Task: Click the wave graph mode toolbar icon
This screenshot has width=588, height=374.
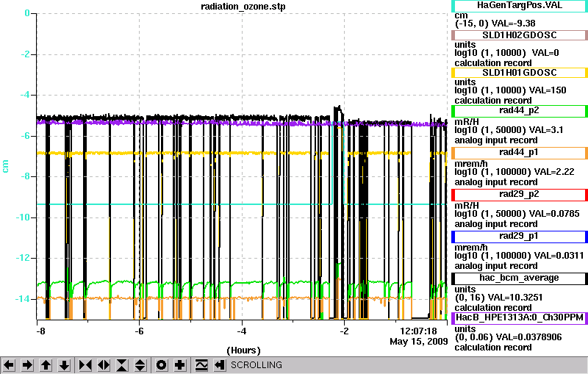Action: (x=201, y=365)
